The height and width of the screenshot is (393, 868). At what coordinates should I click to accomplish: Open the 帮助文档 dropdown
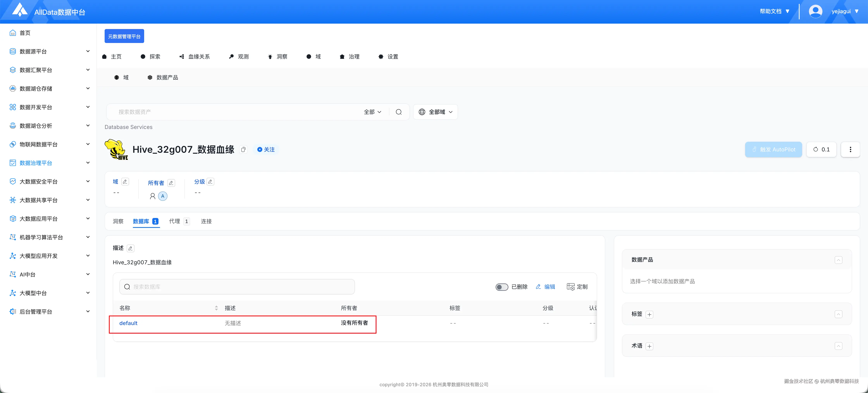click(x=774, y=11)
